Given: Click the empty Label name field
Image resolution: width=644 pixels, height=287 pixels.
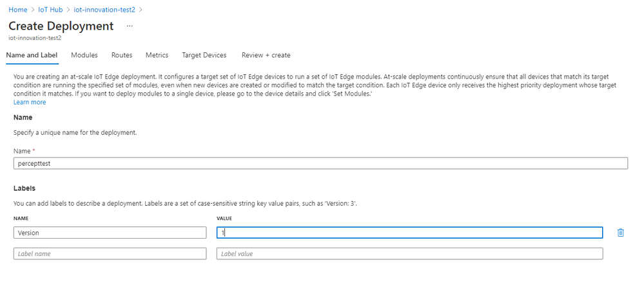Looking at the screenshot, I should pos(110,253).
